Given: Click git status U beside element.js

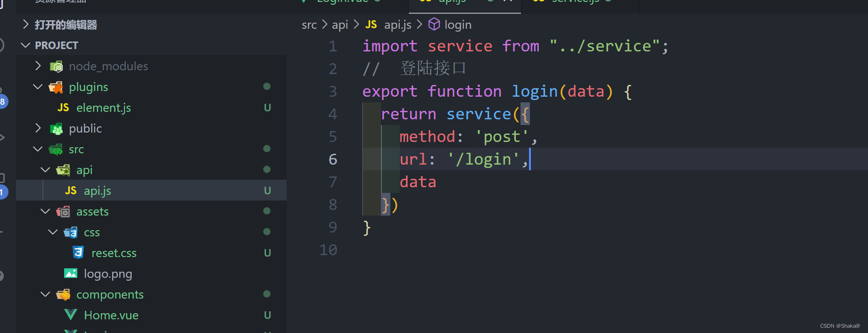Looking at the screenshot, I should pos(267,108).
